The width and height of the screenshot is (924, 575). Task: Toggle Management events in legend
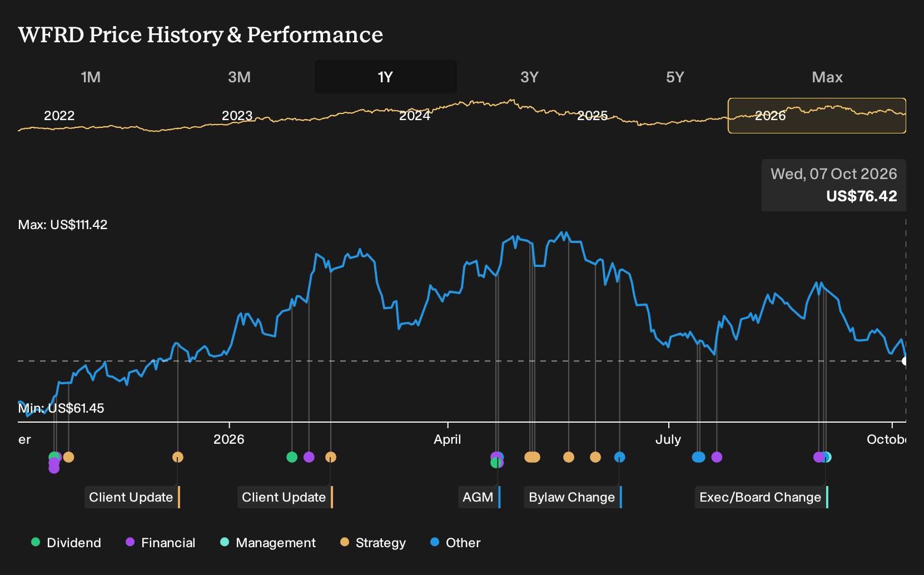coord(268,543)
